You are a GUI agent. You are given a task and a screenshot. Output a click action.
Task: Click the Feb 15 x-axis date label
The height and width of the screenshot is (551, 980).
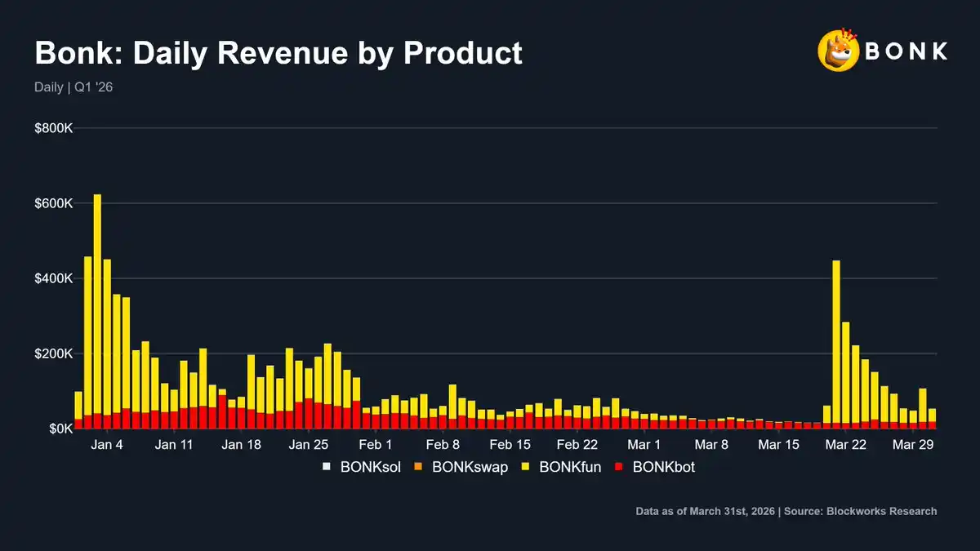(x=510, y=445)
